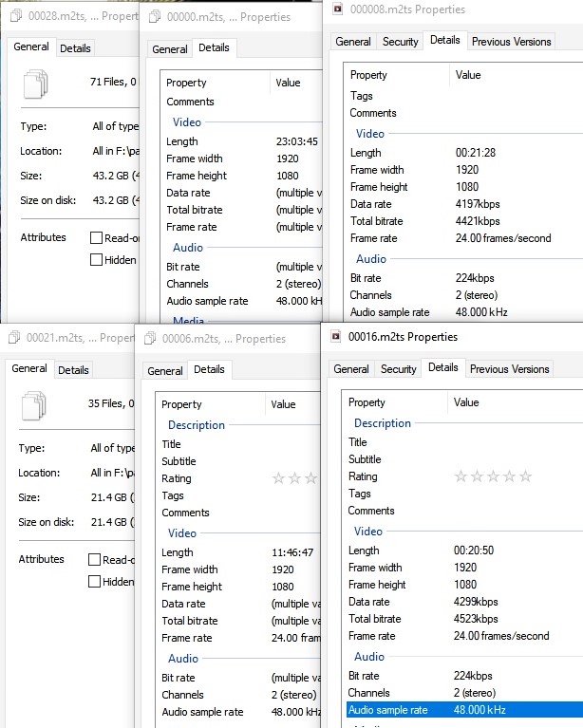Open General tab in 00028.m2ts window

tap(31, 47)
